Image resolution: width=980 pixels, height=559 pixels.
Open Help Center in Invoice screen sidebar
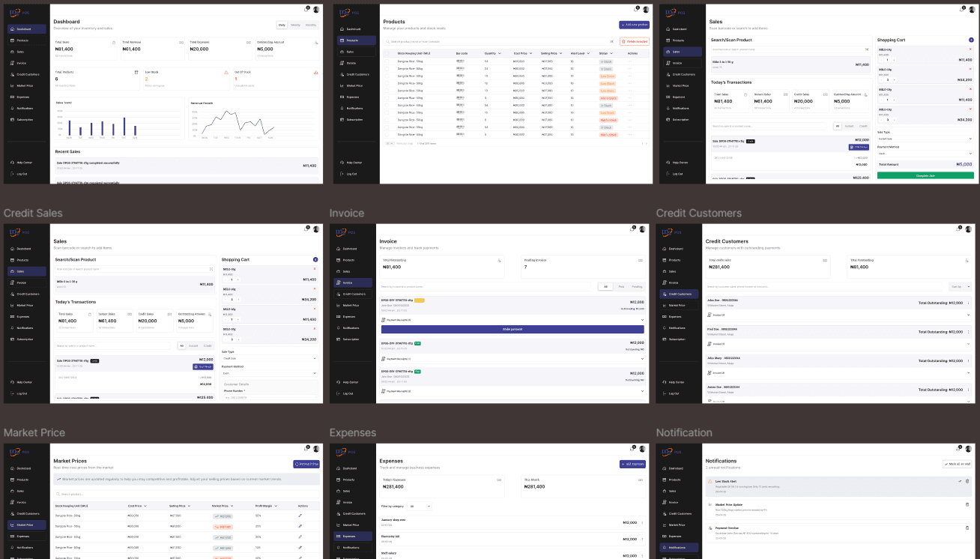click(354, 381)
